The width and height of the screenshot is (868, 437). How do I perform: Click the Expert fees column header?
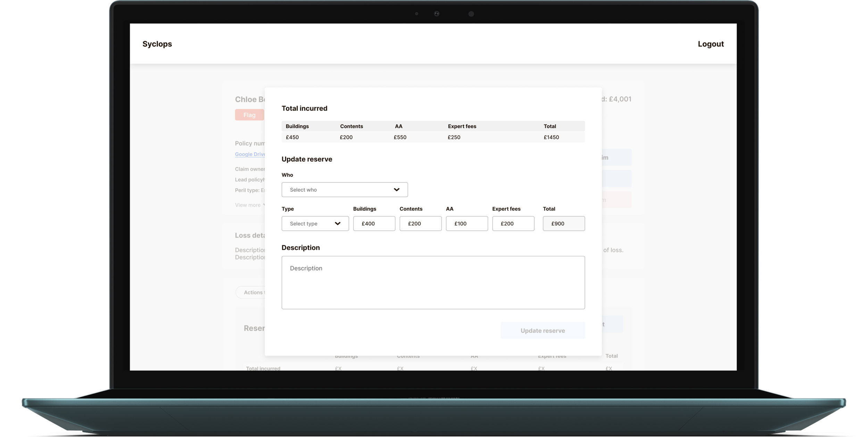462,126
